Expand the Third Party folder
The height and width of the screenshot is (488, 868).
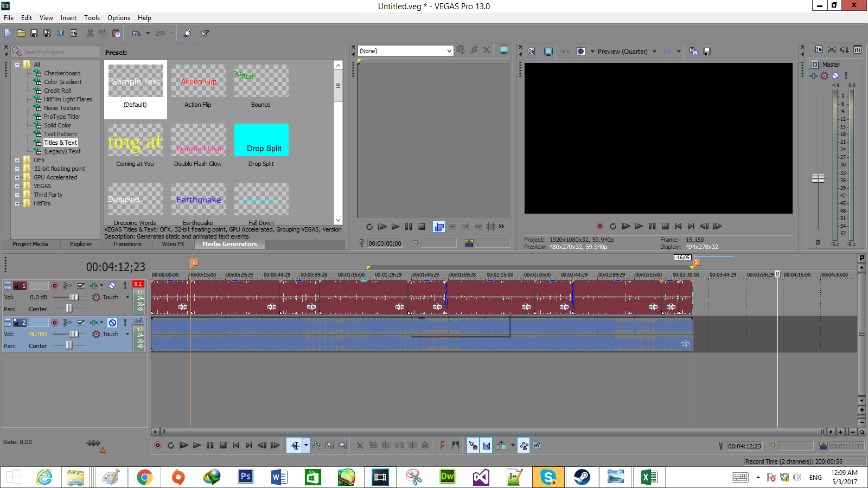coord(17,195)
